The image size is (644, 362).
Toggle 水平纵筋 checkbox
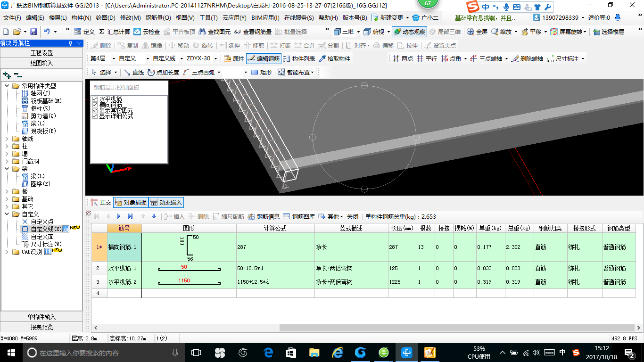[x=95, y=99]
